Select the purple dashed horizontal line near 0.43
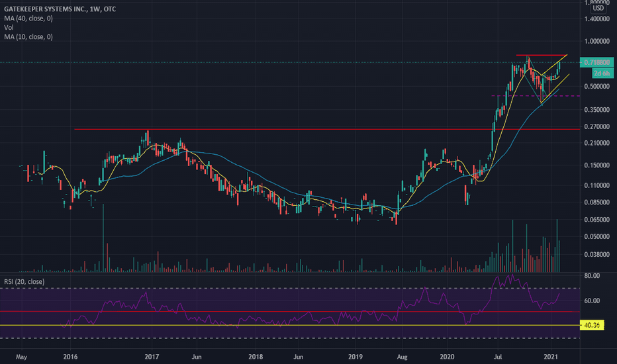617x364 pixels. [x=535, y=95]
